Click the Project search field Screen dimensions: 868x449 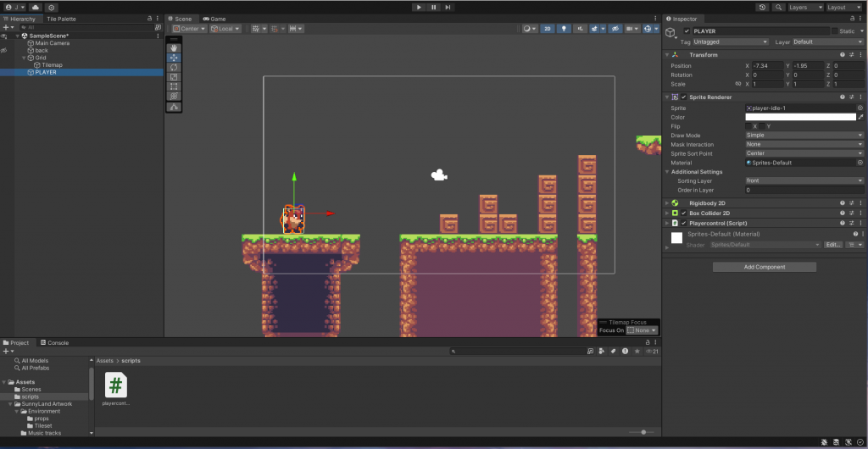point(517,351)
